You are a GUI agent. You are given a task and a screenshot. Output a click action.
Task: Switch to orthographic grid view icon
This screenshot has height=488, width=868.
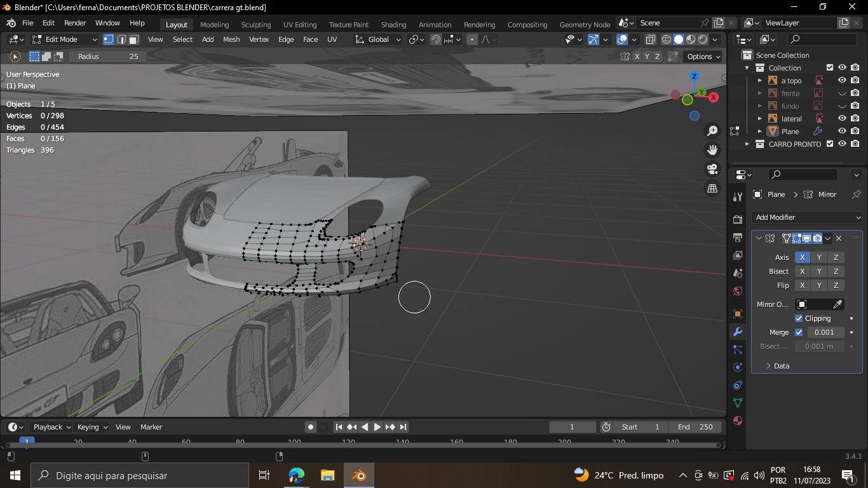point(712,188)
